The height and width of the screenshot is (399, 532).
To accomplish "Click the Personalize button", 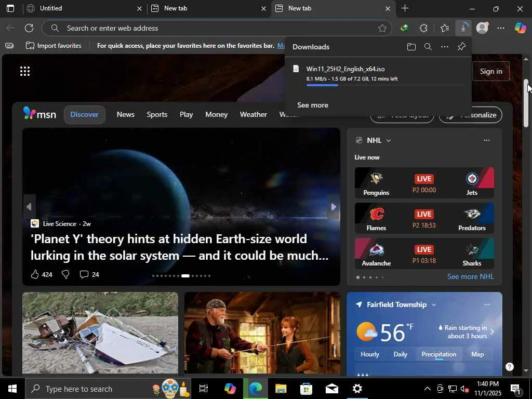I will click(471, 115).
